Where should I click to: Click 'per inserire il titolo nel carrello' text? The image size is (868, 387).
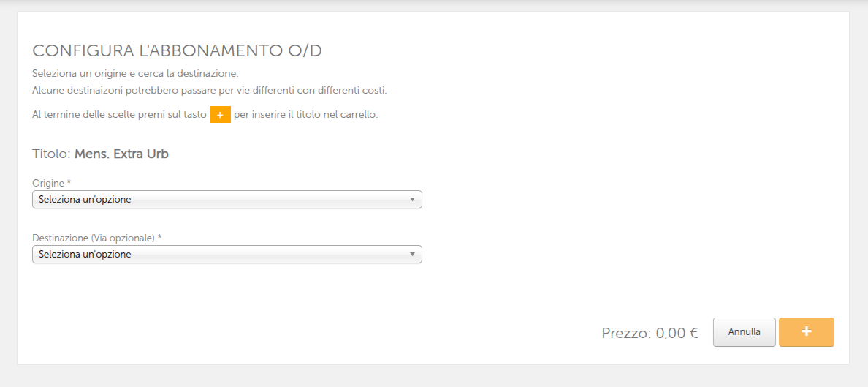[x=305, y=115]
